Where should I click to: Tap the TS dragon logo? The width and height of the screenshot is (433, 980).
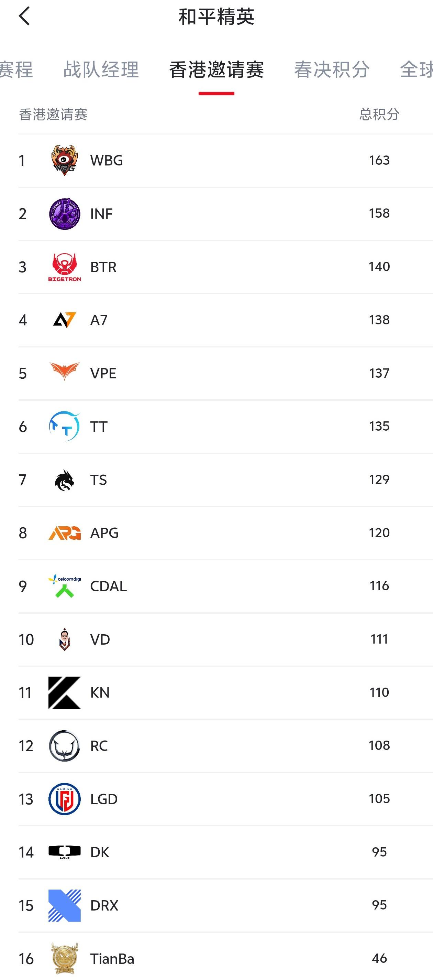65,480
